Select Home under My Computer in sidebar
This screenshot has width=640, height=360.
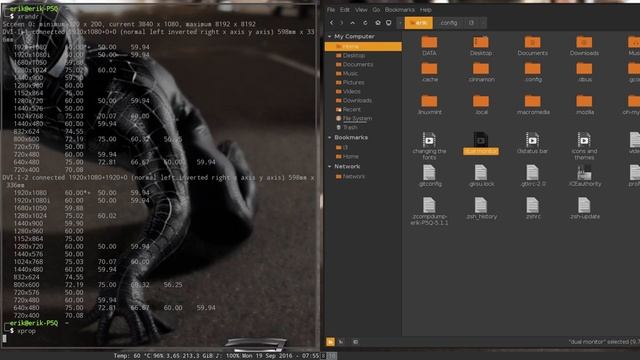363,47
